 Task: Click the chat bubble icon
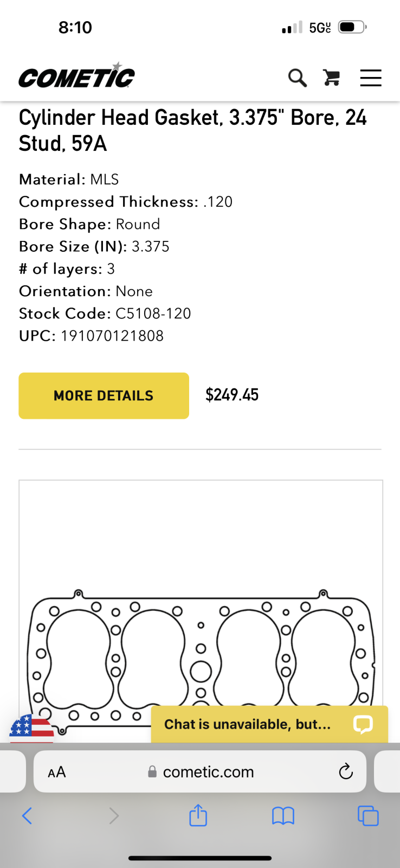363,724
